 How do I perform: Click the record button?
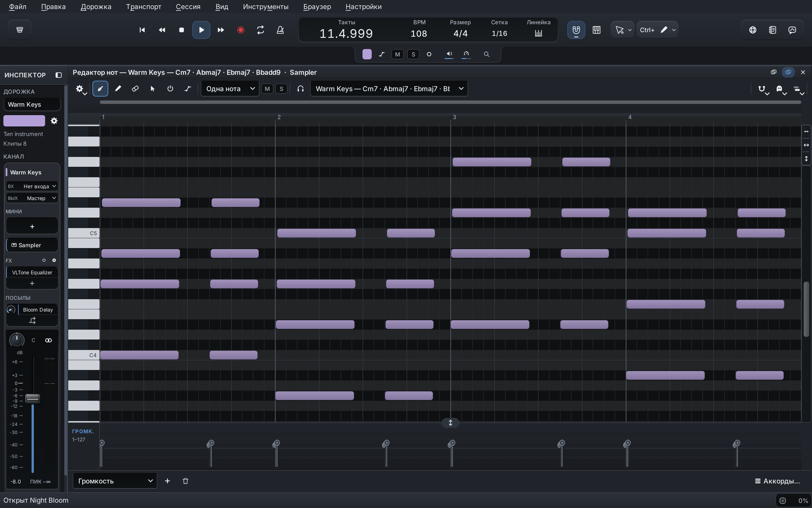tap(240, 30)
